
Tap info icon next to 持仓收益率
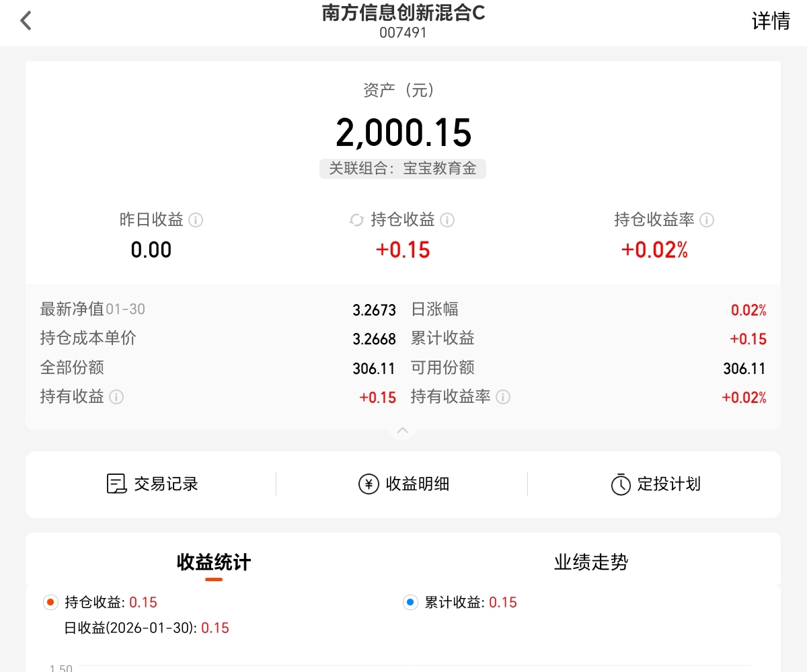tap(707, 220)
